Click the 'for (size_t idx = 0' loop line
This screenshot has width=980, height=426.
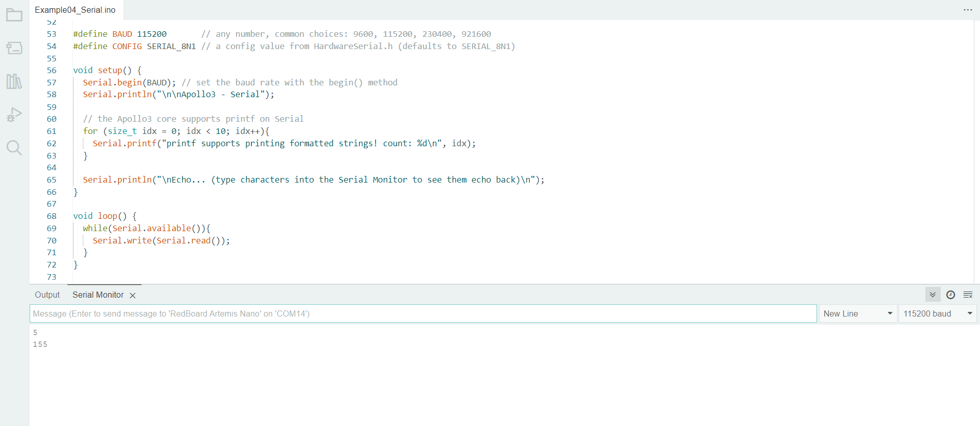point(176,131)
